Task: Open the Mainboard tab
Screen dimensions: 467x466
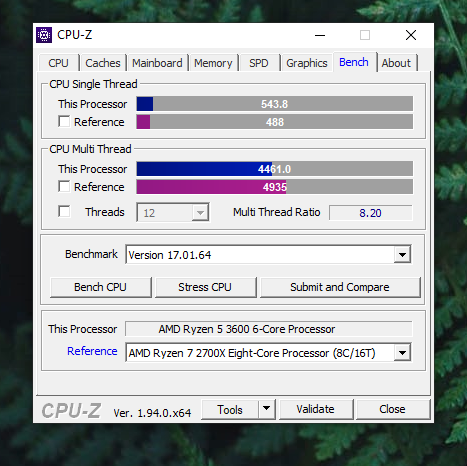Action: (157, 63)
